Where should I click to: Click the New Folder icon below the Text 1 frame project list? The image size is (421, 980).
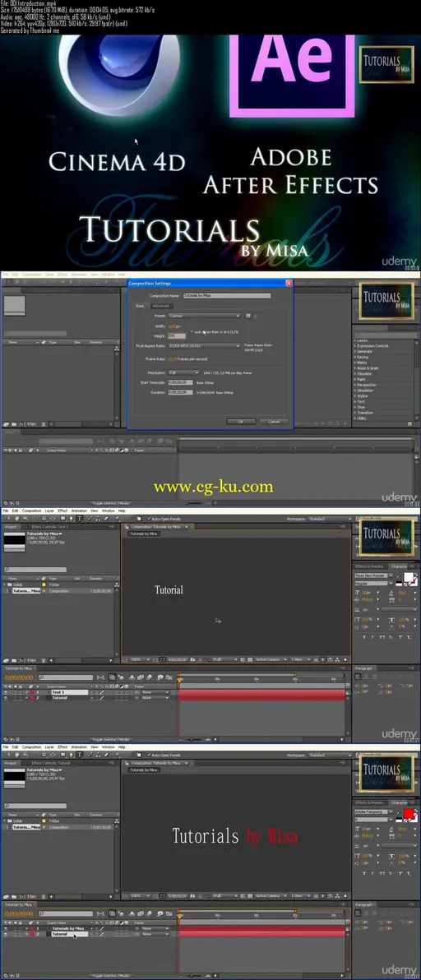tap(14, 660)
